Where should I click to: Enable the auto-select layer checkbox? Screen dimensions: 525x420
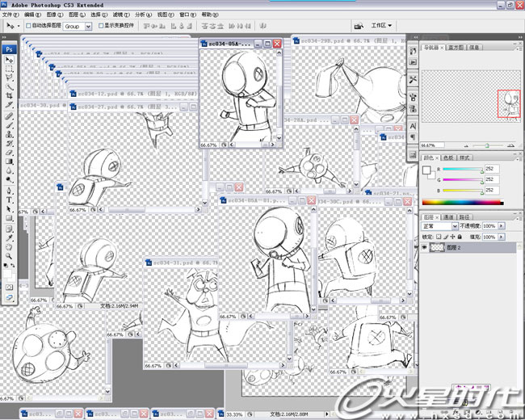pyautogui.click(x=28, y=26)
